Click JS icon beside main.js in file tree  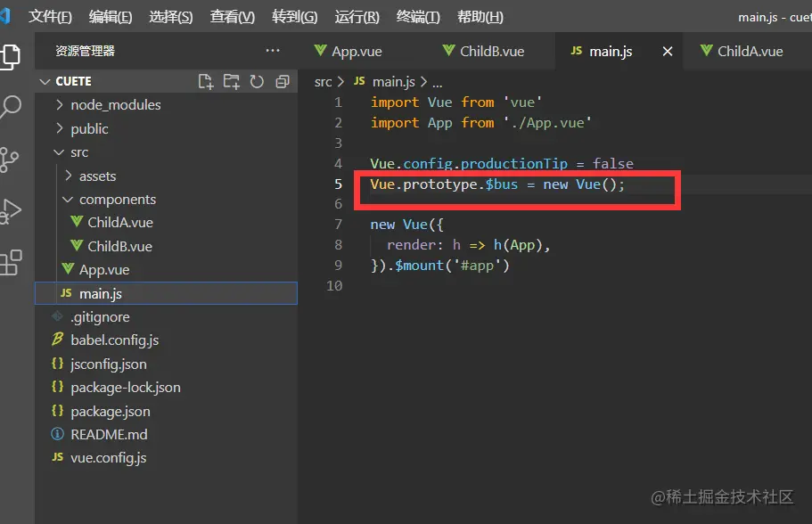(x=66, y=293)
